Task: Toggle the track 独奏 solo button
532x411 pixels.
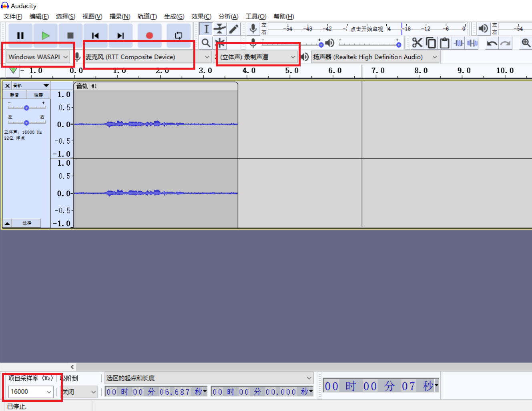Action: tap(38, 95)
